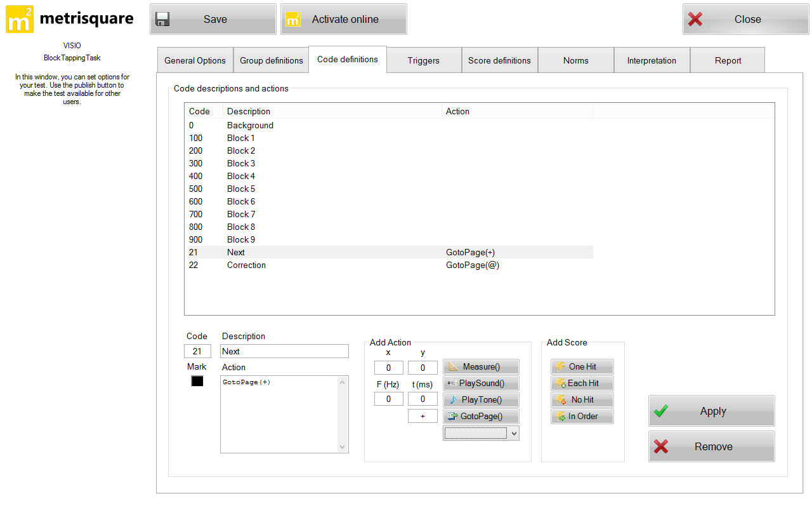The height and width of the screenshot is (508, 812).
Task: Add a GotoPage() action
Action: [481, 416]
